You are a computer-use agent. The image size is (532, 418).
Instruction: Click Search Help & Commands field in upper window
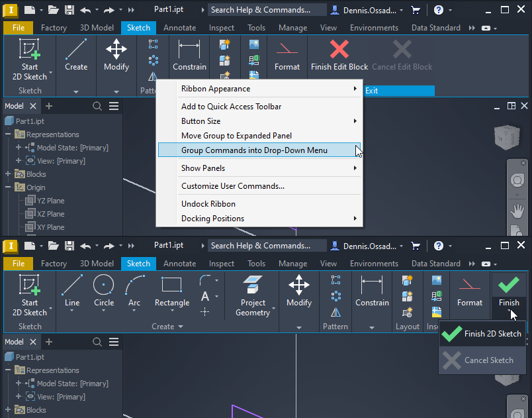[267, 10]
